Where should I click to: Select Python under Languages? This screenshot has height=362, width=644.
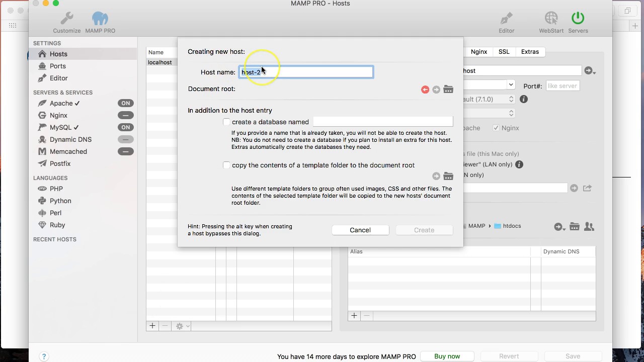click(60, 201)
